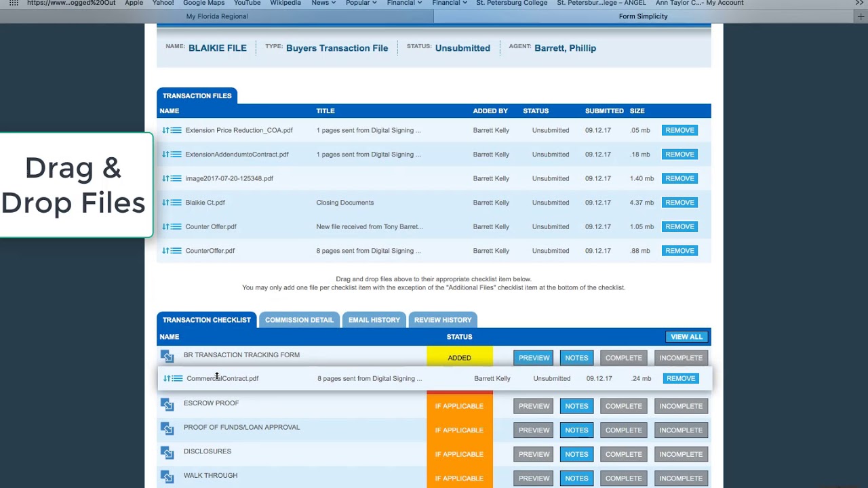Open the browser apps grid icon
The width and height of the screenshot is (868, 488).
point(14,3)
